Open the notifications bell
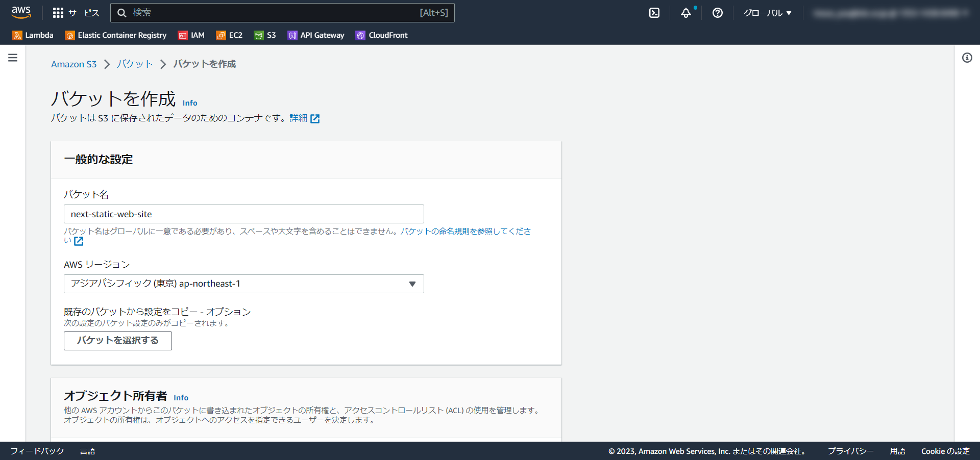The height and width of the screenshot is (460, 980). pos(686,13)
